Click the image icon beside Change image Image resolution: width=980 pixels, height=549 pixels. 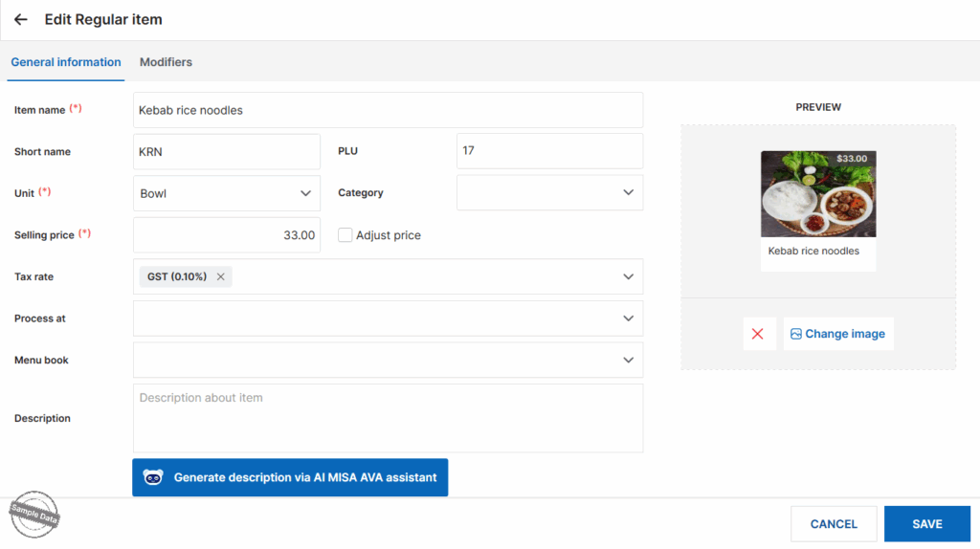coord(795,334)
